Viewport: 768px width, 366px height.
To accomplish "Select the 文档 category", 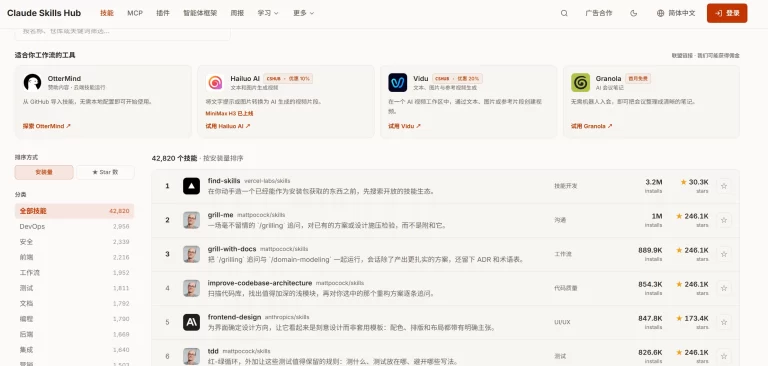I will 74,303.
